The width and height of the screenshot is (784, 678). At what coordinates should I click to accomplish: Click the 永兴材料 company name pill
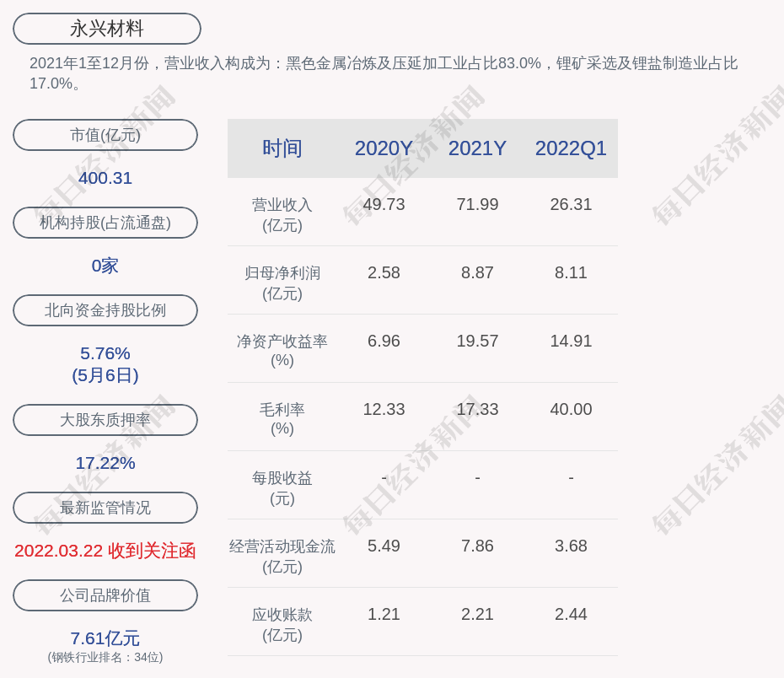pyautogui.click(x=107, y=29)
